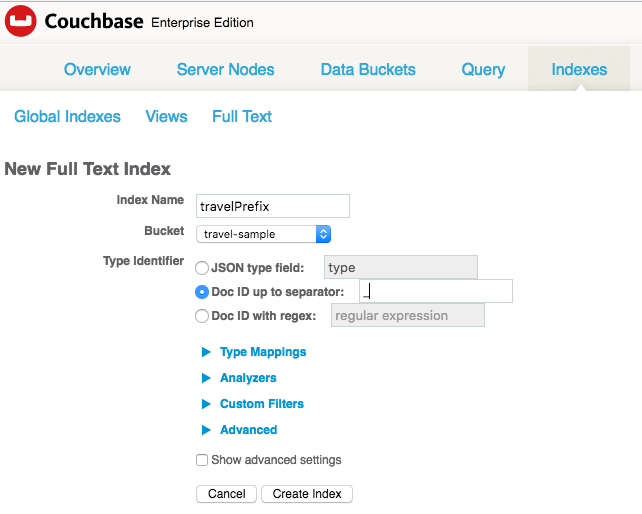The image size is (642, 514).
Task: Select Doc ID with regex radio button
Action: (202, 316)
